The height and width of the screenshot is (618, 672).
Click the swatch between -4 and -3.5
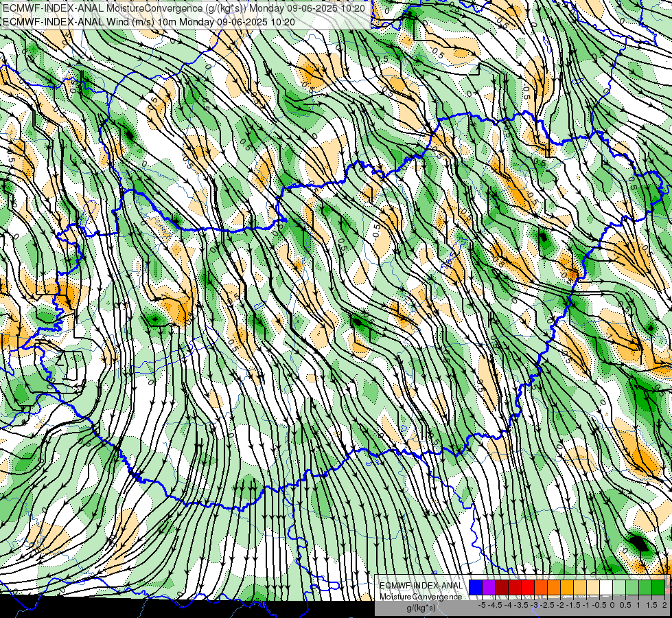pyautogui.click(x=515, y=587)
